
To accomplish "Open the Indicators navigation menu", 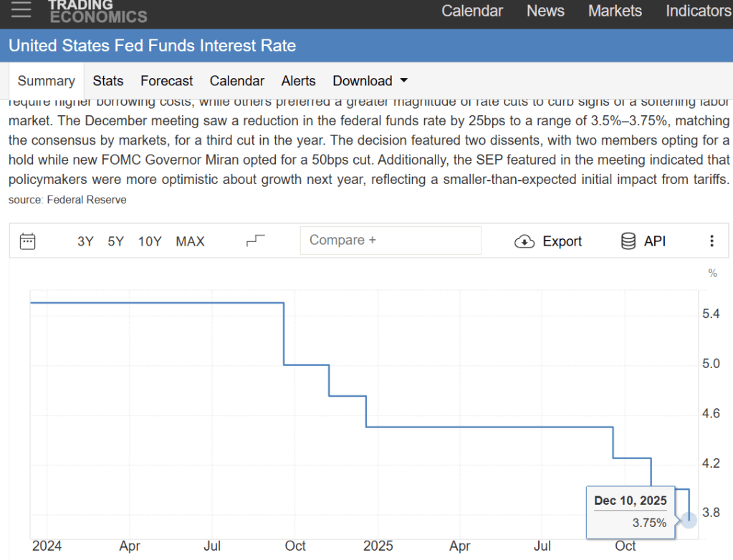I will (x=698, y=11).
